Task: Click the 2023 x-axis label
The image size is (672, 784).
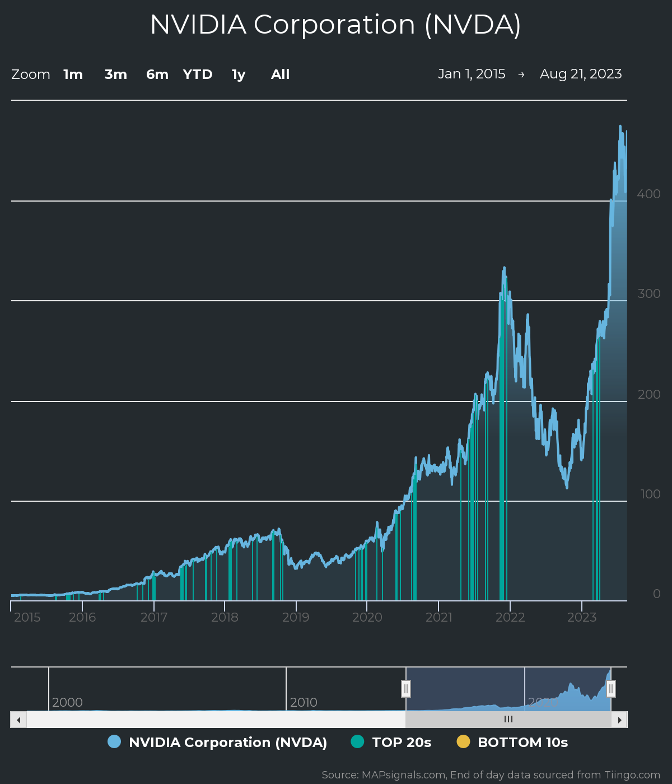Action: click(x=582, y=617)
